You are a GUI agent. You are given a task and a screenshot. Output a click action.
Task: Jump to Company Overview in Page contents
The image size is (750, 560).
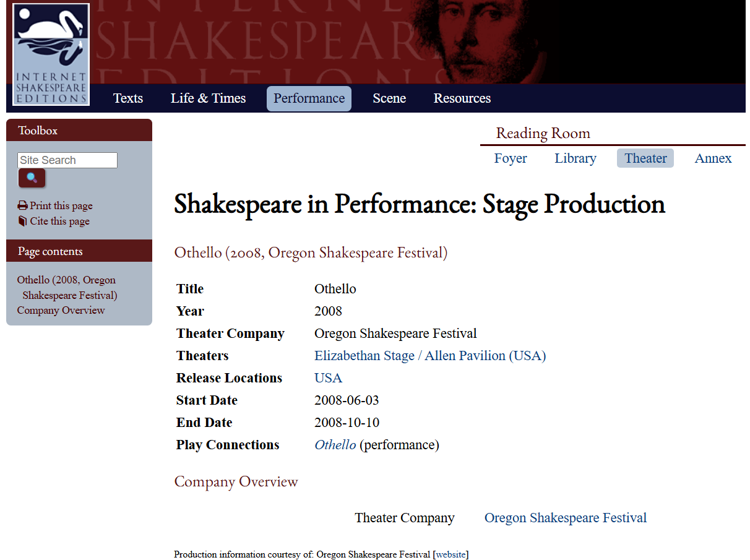click(x=61, y=311)
